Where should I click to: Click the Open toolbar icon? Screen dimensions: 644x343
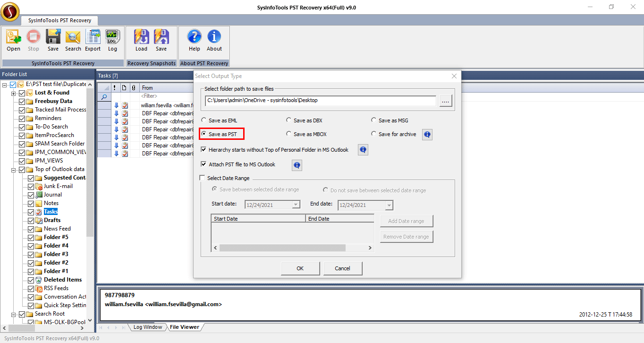pos(13,40)
